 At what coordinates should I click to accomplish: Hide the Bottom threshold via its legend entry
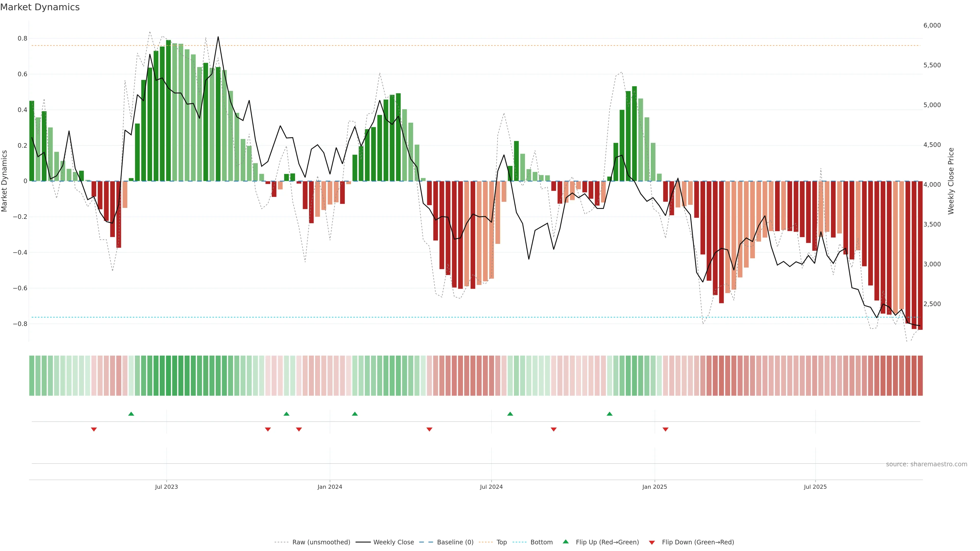tap(541, 542)
